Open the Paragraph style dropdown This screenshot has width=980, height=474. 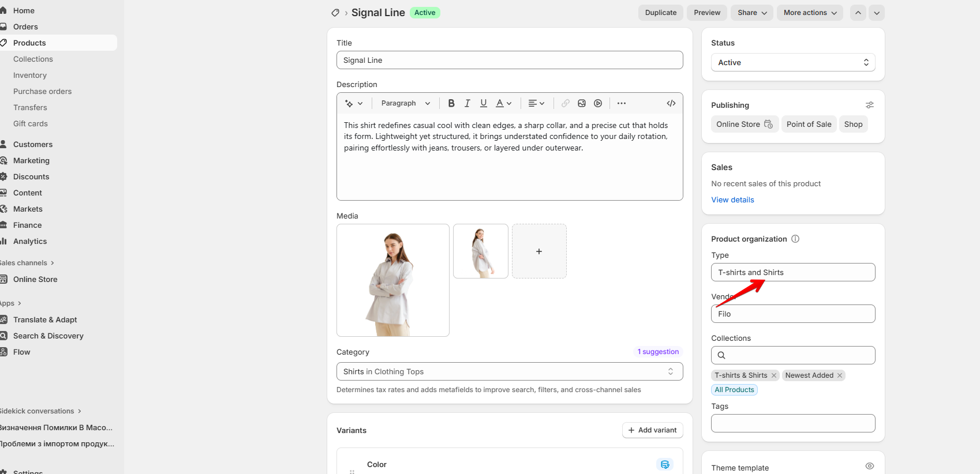coord(405,103)
